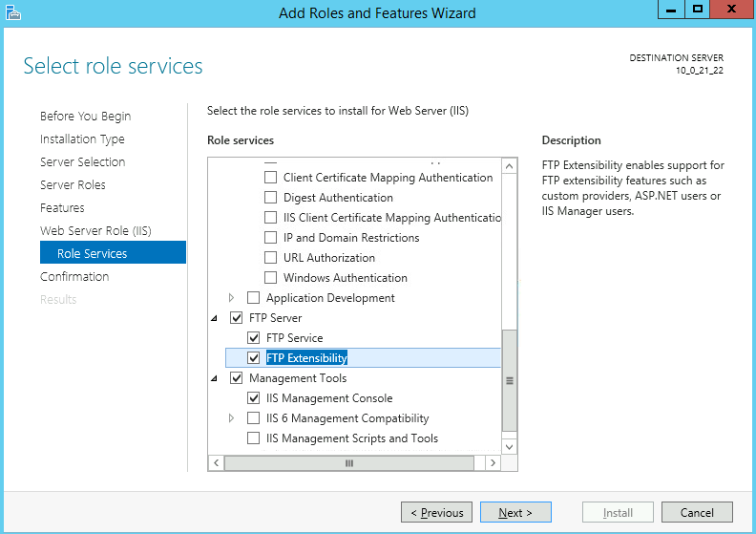Expand the Application Development node
The image size is (756, 534).
pos(231,298)
